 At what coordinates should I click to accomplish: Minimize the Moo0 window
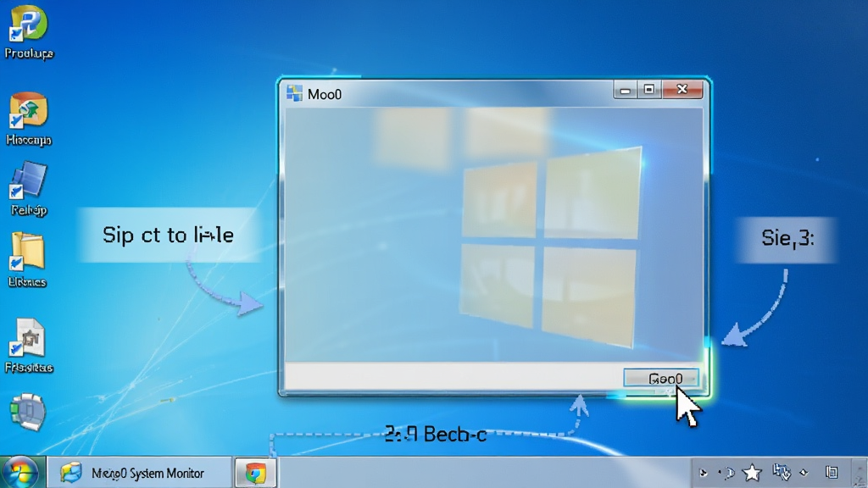625,90
